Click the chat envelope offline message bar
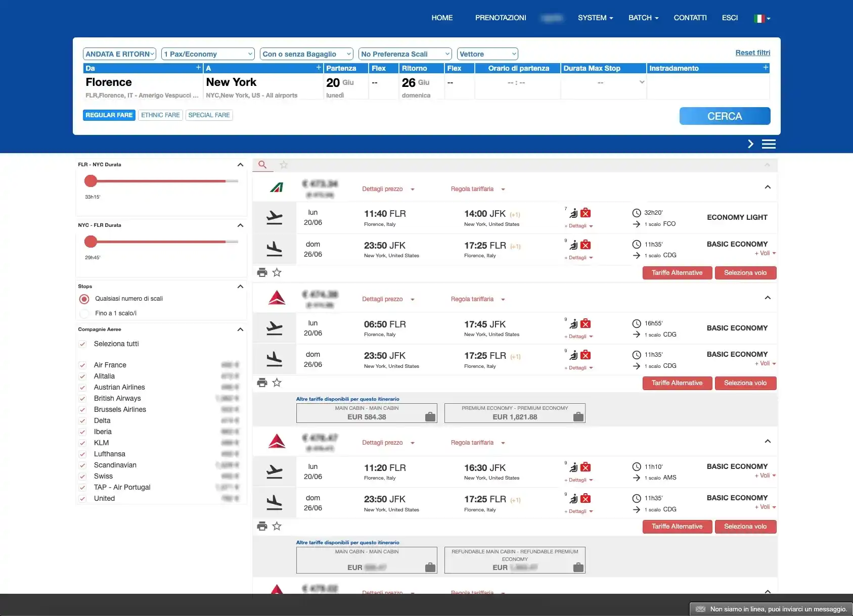Image resolution: width=853 pixels, height=616 pixels. tap(771, 609)
